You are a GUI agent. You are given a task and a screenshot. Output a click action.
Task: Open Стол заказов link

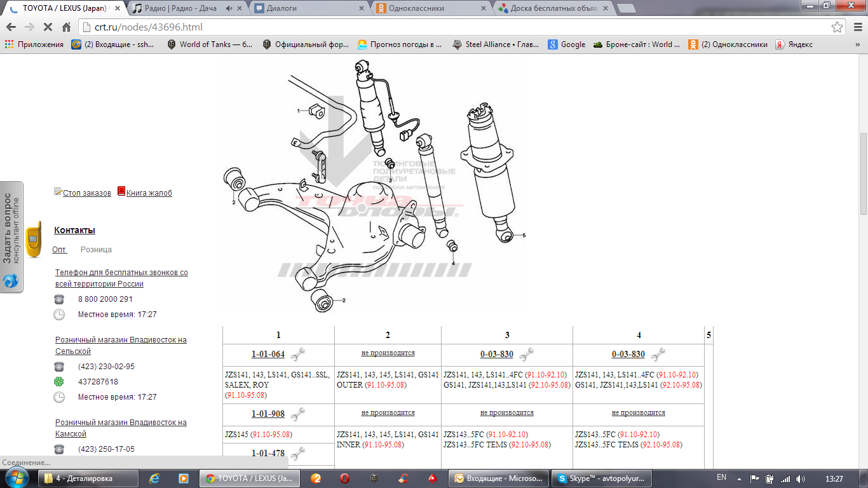click(x=87, y=193)
